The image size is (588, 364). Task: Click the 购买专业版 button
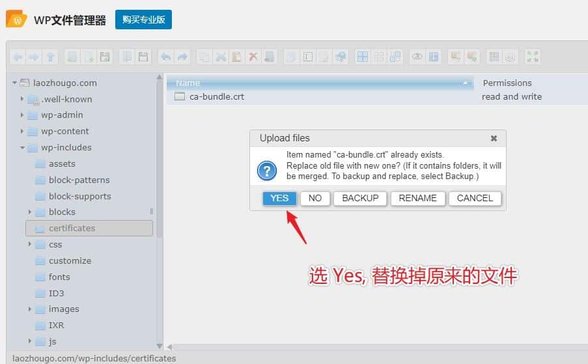tap(143, 20)
